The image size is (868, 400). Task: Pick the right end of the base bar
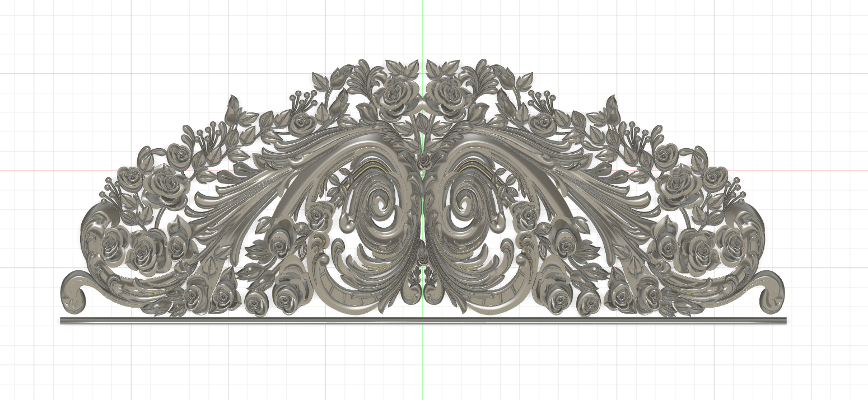pyautogui.click(x=783, y=321)
